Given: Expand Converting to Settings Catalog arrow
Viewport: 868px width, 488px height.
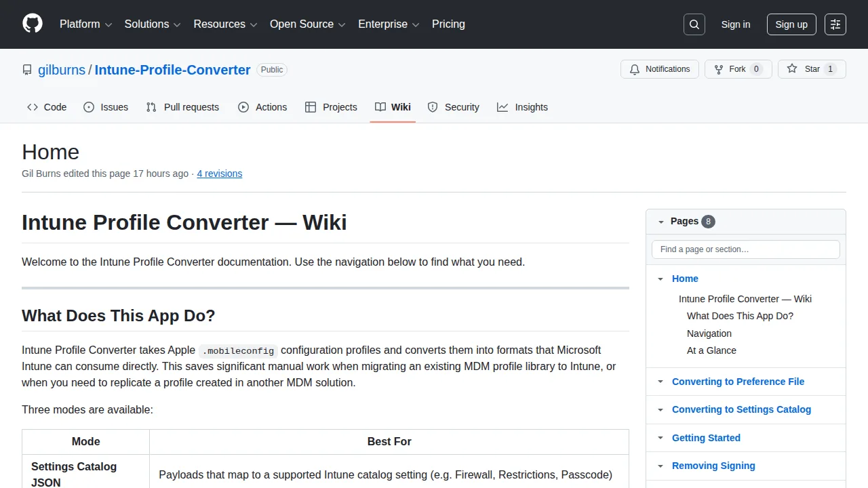Looking at the screenshot, I should pyautogui.click(x=660, y=410).
